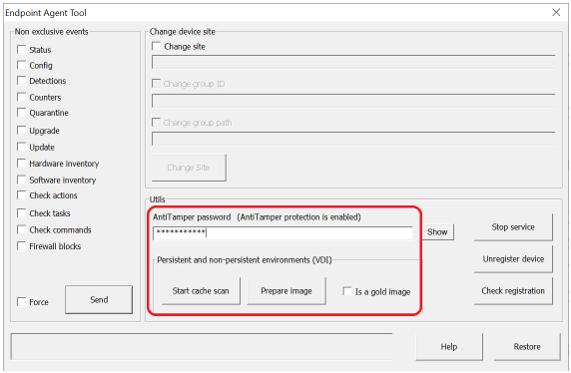Enable the Upgrade event

[x=21, y=130]
